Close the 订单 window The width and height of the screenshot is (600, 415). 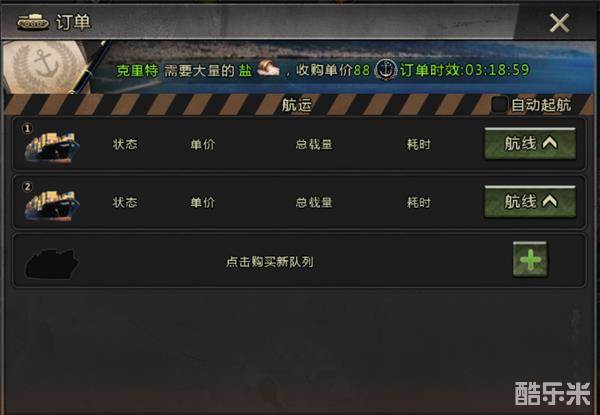pyautogui.click(x=559, y=23)
